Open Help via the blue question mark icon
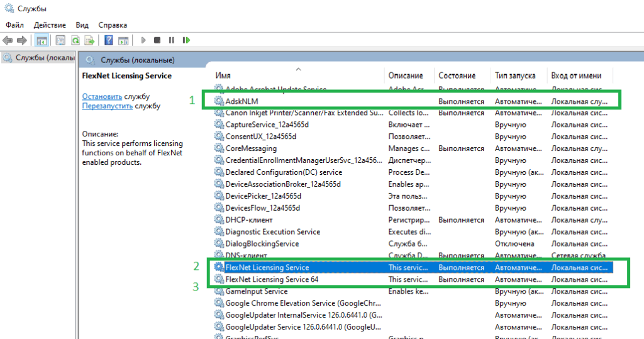 [x=108, y=40]
